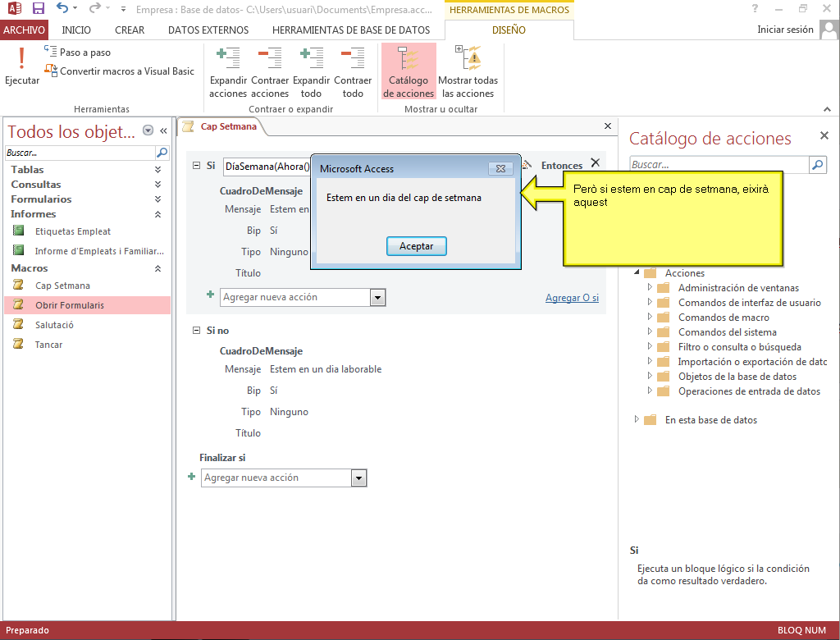840x640 pixels.
Task: Collapse the Acciones tree node
Action: [637, 272]
